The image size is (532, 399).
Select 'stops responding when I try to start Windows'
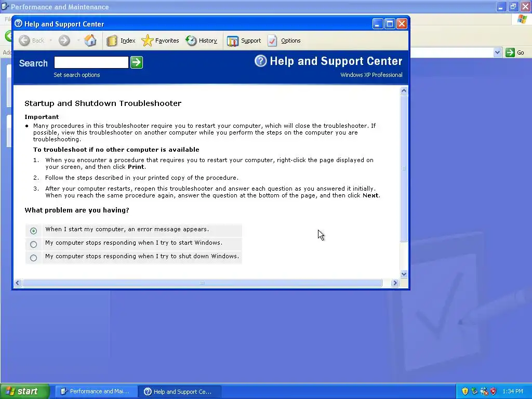(33, 244)
